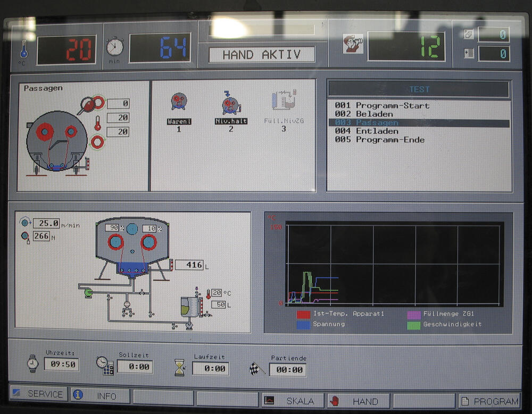The width and height of the screenshot is (532, 414).
Task: Select highlighted 003 Passagen step
Action: click(366, 123)
